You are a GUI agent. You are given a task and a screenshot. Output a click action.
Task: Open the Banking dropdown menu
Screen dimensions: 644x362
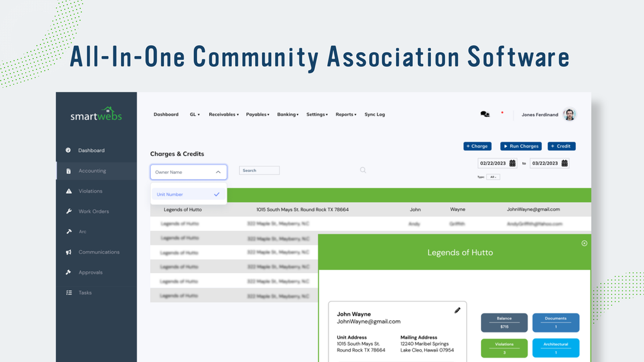click(287, 115)
